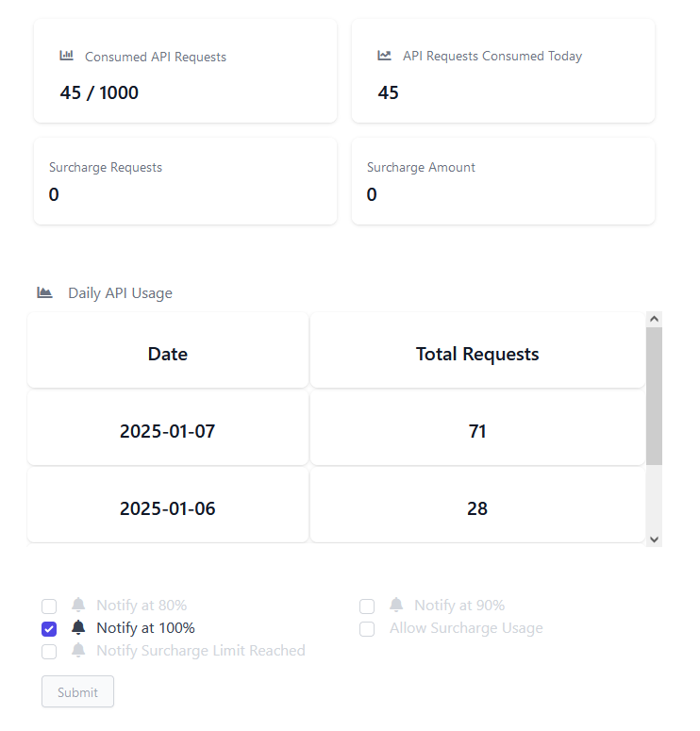Screen dimensions: 700x731
Task: Click the 71 total requests cell
Action: pos(477,427)
